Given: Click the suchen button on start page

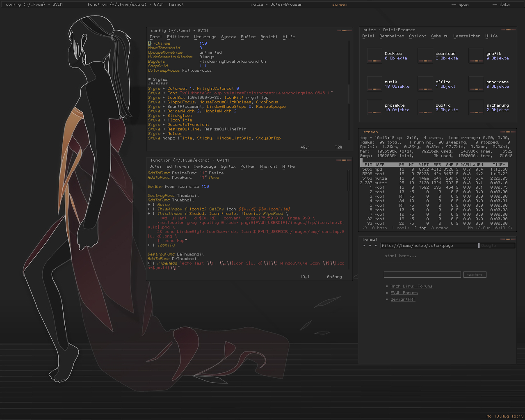Looking at the screenshot, I should (475, 275).
